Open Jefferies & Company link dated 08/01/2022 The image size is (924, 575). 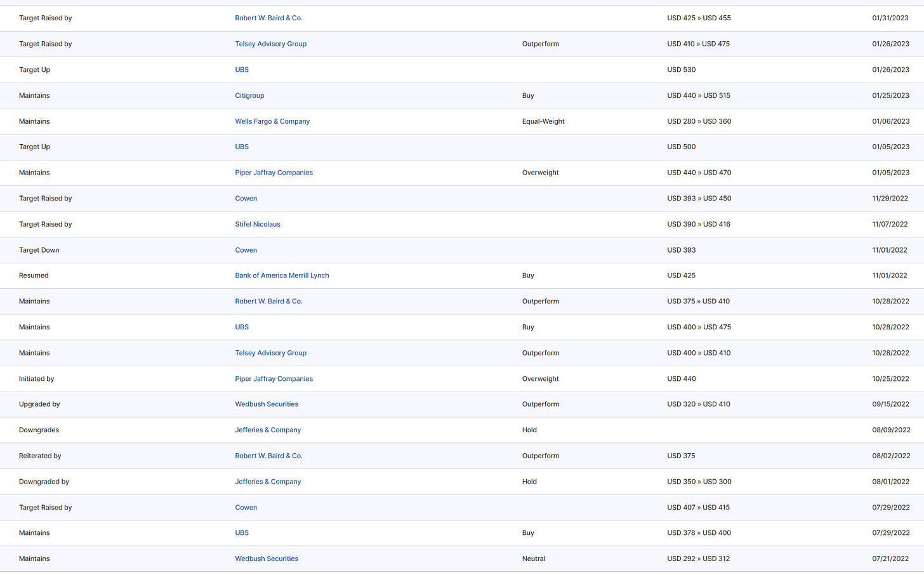[x=268, y=482]
